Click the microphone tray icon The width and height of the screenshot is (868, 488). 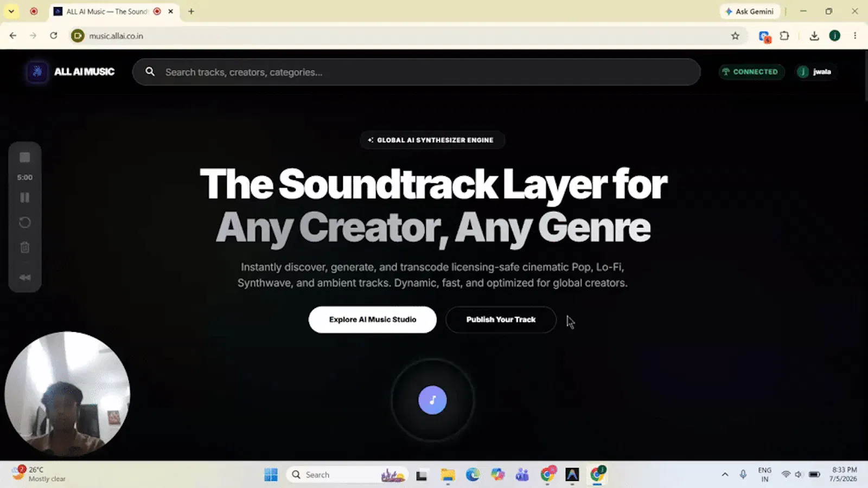click(743, 474)
